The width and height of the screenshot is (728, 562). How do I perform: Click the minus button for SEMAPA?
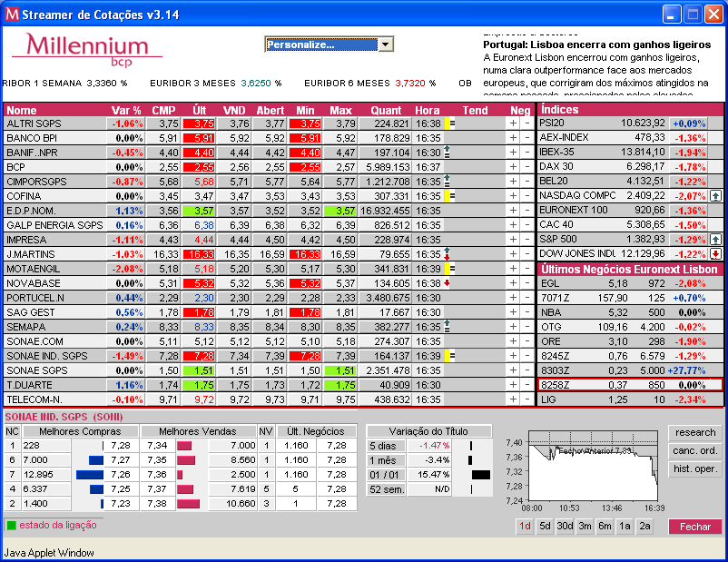point(527,327)
